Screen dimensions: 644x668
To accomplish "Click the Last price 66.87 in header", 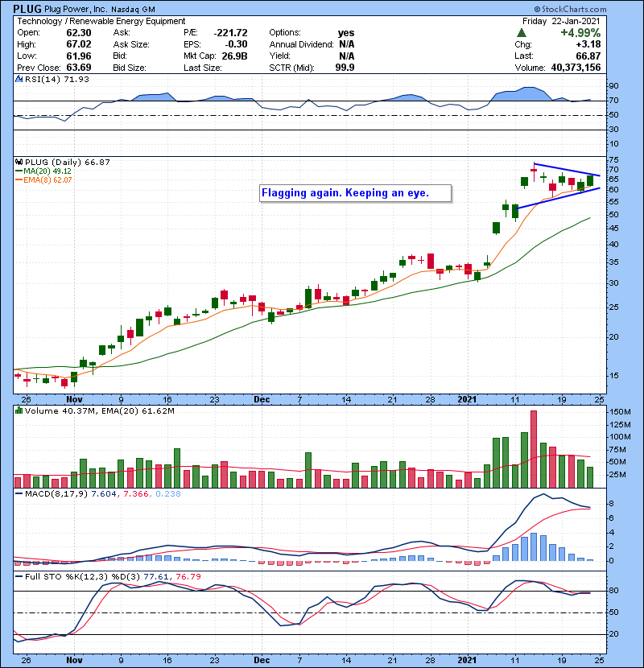I will click(x=588, y=56).
